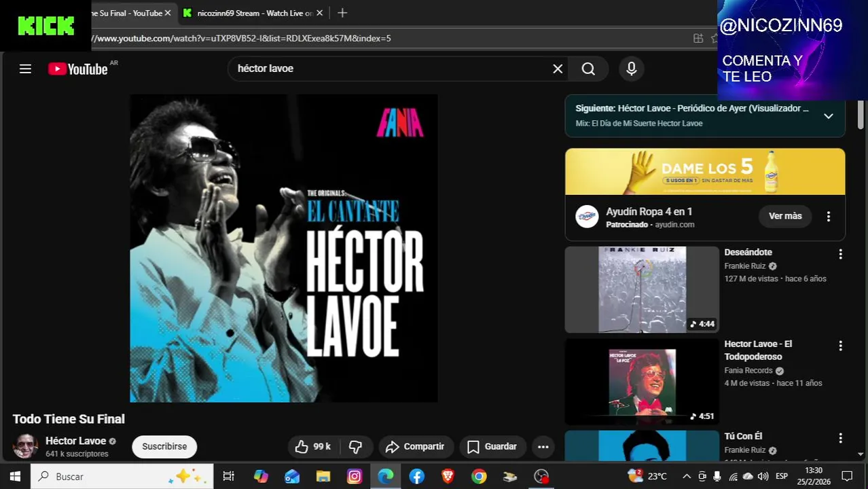The image size is (868, 489).
Task: Open the notification center icon
Action: click(848, 476)
